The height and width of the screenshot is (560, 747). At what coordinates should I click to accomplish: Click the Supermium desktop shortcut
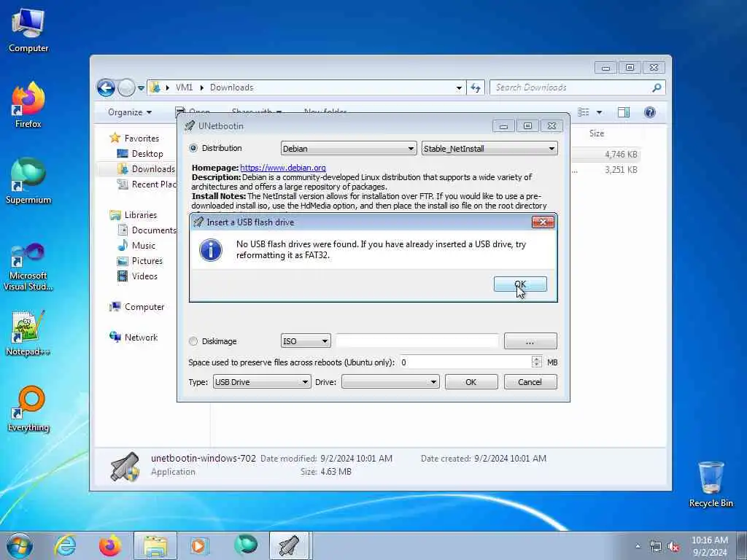pyautogui.click(x=28, y=181)
